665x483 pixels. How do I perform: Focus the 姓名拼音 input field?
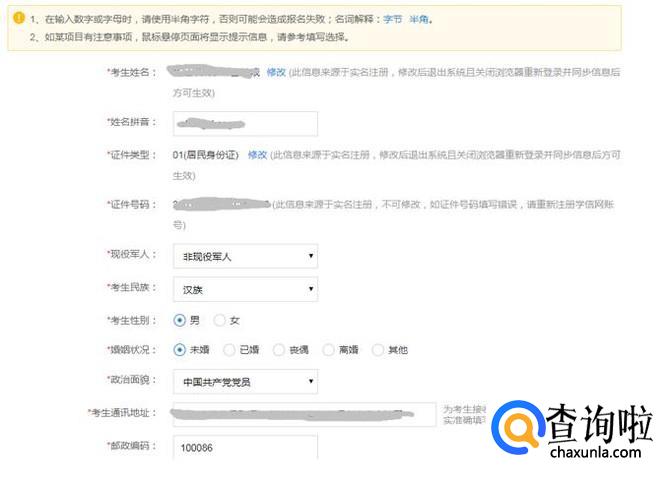(x=245, y=124)
